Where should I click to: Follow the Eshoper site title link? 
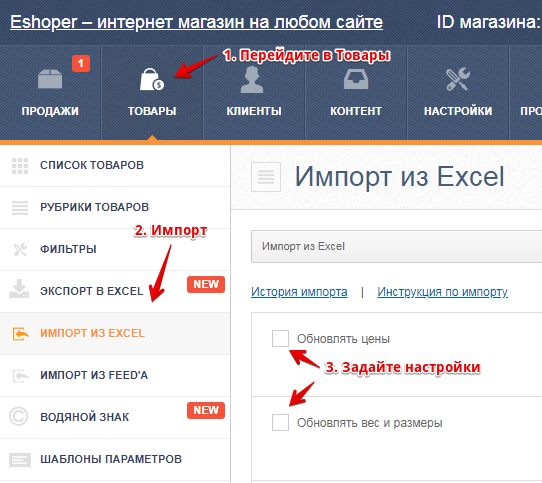point(196,23)
